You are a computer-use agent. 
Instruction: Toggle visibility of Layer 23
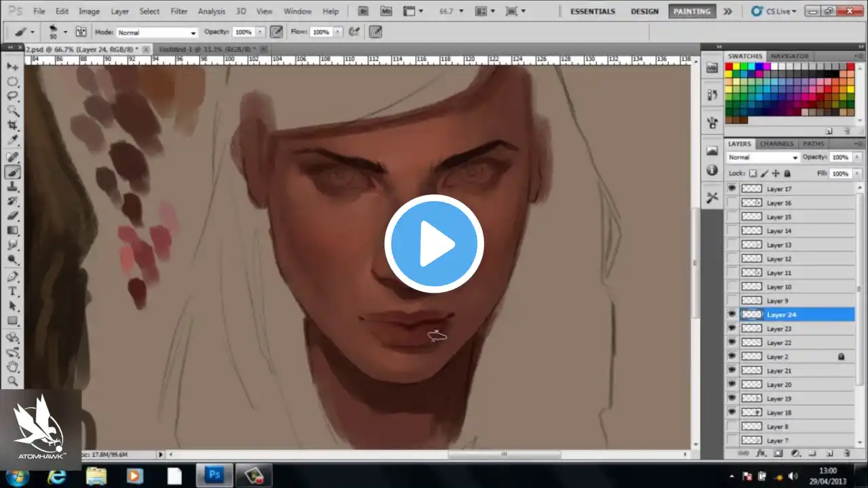[x=732, y=328]
